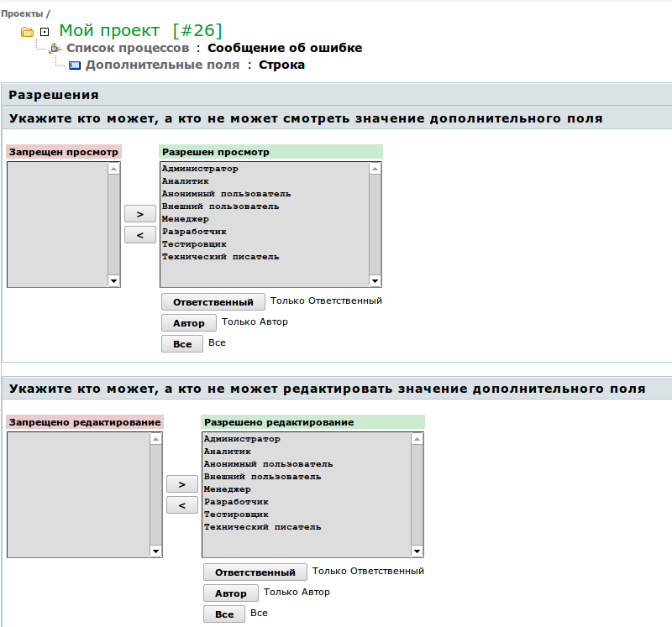Select Администратор in Разрешен просмотр list

[200, 169]
